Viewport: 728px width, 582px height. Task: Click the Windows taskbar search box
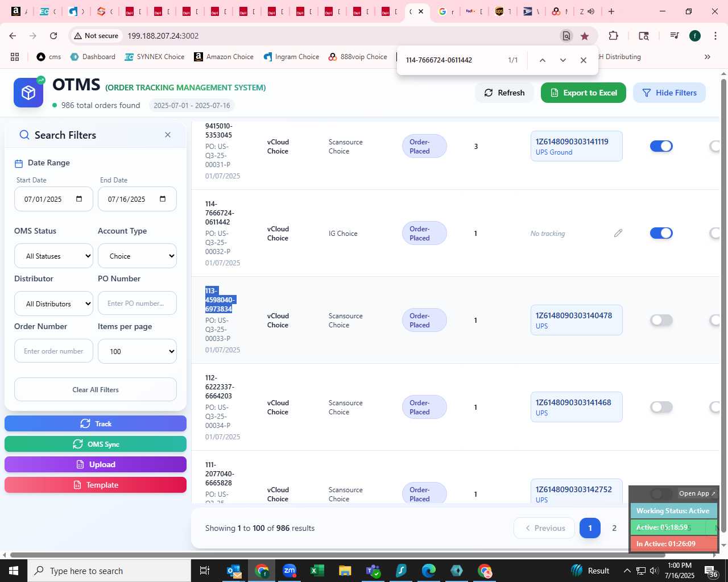pos(109,571)
